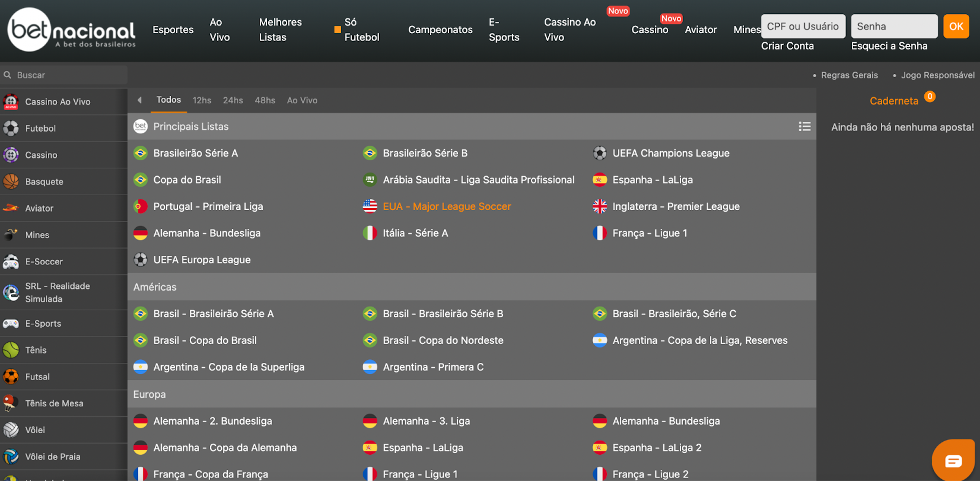980x481 pixels.
Task: Collapse the Américas section header
Action: (472, 286)
